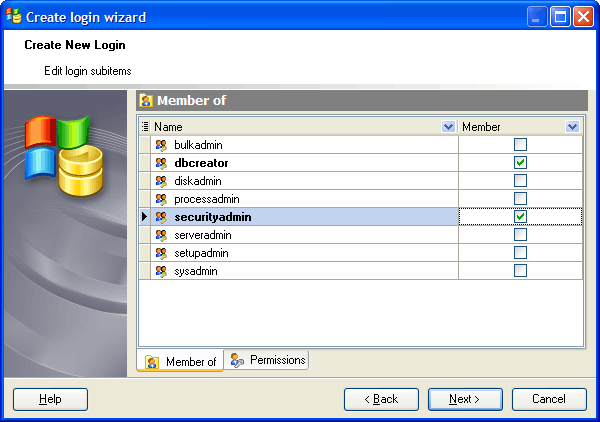Open Help for the wizard
Image resolution: width=600 pixels, height=422 pixels.
50,399
